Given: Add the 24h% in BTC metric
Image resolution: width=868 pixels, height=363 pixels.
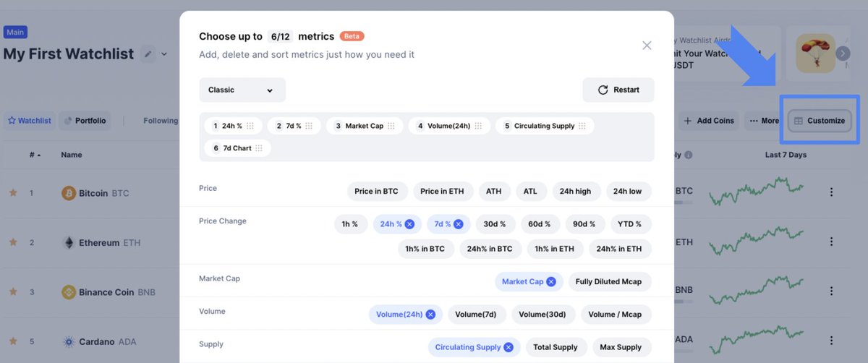Looking at the screenshot, I should pos(490,249).
